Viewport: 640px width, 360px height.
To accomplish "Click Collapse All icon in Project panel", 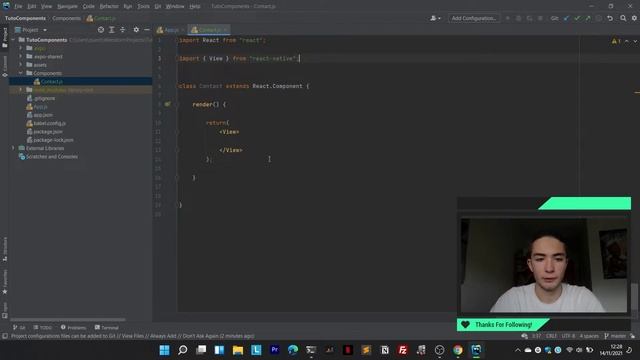I will click(122, 30).
